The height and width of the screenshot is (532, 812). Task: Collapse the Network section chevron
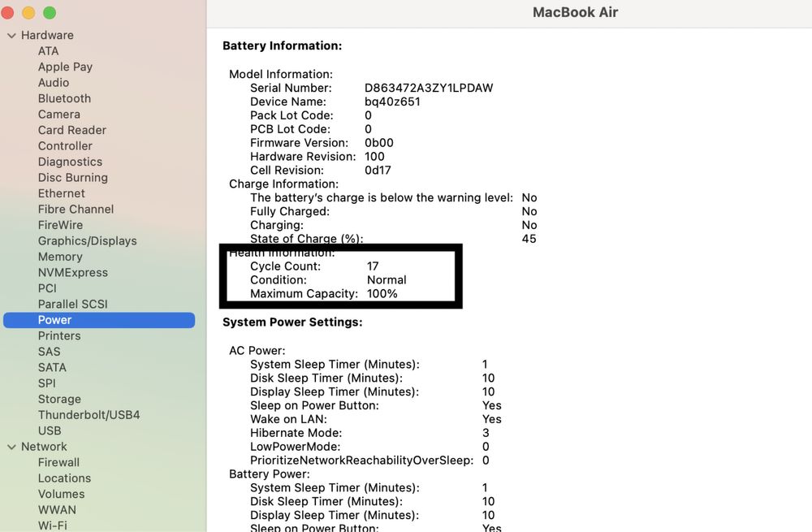pos(11,447)
